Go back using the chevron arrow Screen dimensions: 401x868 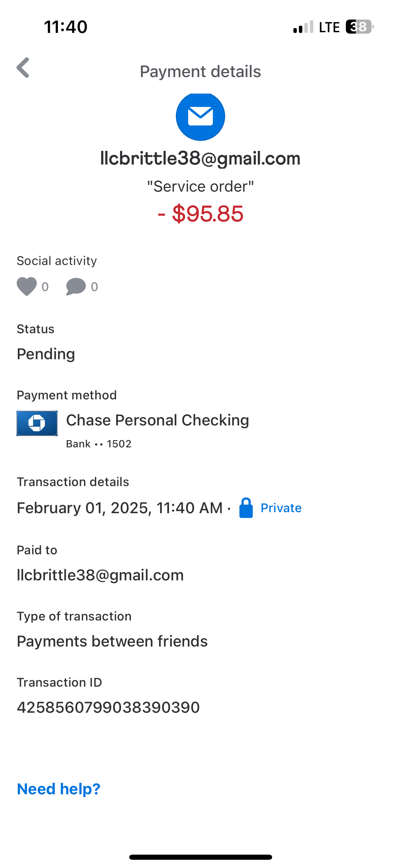[x=23, y=68]
